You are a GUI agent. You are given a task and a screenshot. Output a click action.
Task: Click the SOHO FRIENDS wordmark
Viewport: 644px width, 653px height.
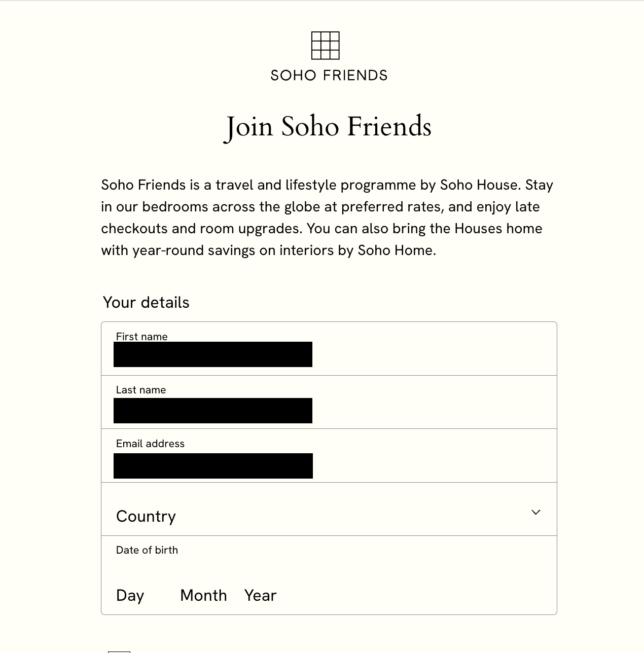328,75
